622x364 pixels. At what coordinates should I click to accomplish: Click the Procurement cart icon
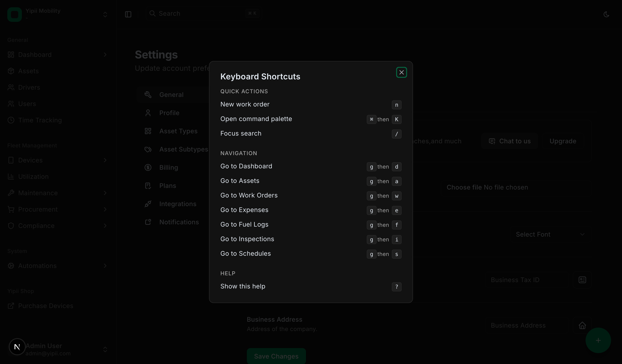[x=11, y=209]
